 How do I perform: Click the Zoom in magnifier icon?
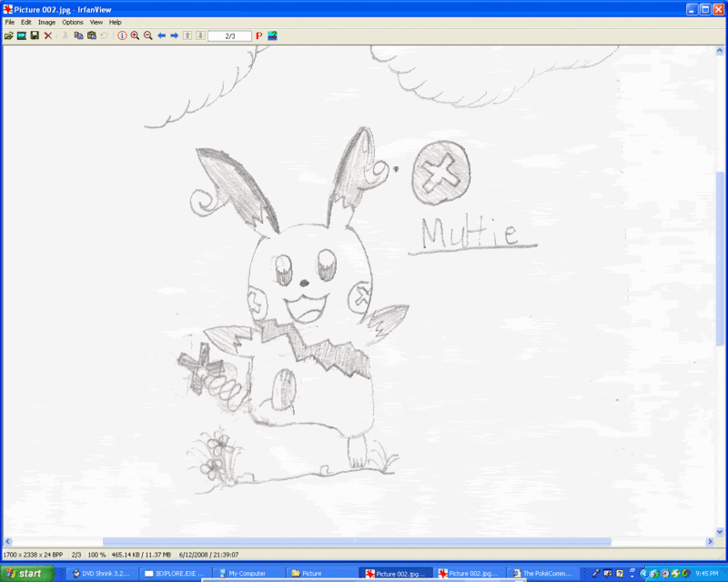point(135,35)
